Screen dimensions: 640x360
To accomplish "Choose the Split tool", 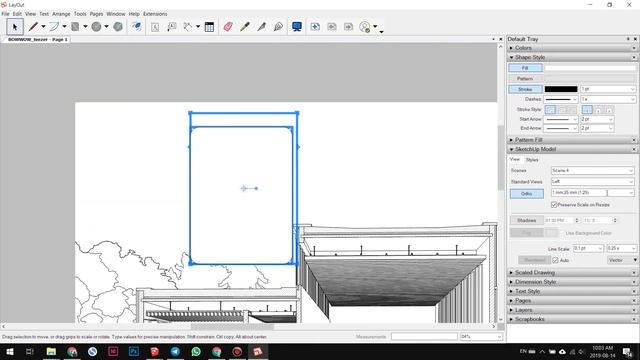I will click(x=262, y=27).
